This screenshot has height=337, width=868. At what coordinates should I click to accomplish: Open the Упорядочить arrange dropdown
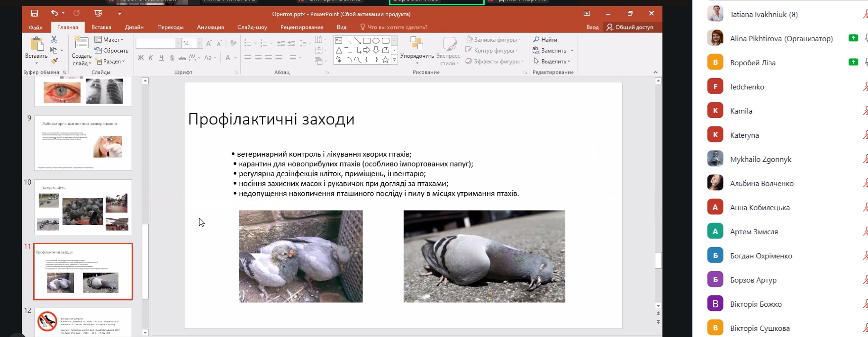coord(417,56)
